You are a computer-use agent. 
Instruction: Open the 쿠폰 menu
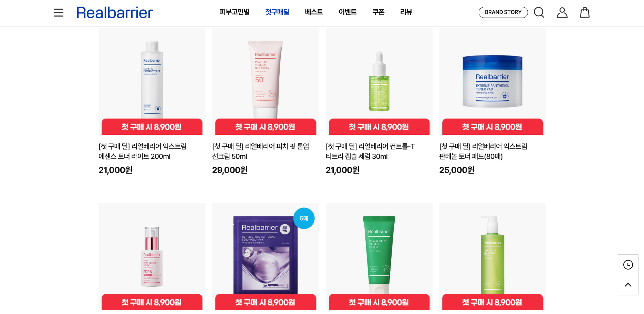tap(378, 12)
